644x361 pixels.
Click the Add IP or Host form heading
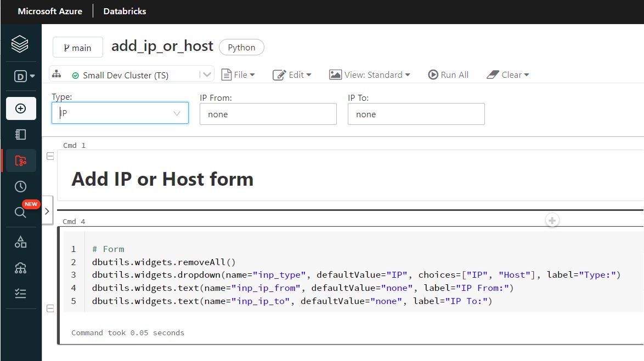[162, 179]
